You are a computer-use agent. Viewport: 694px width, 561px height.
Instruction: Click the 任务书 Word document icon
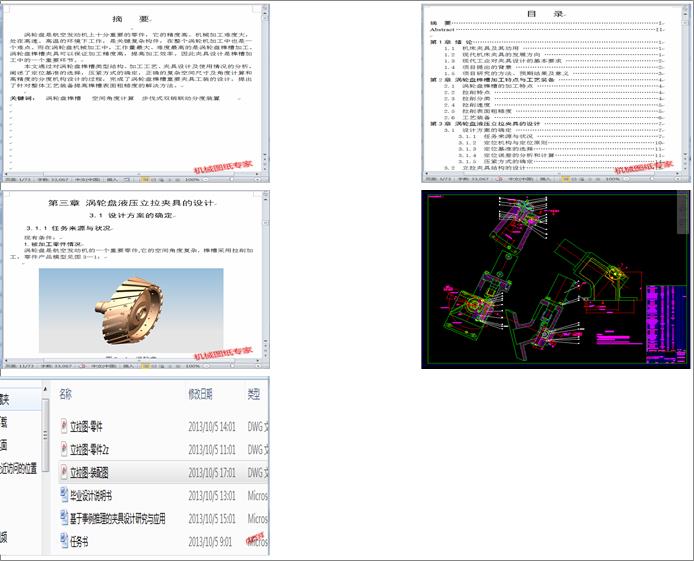click(64, 541)
